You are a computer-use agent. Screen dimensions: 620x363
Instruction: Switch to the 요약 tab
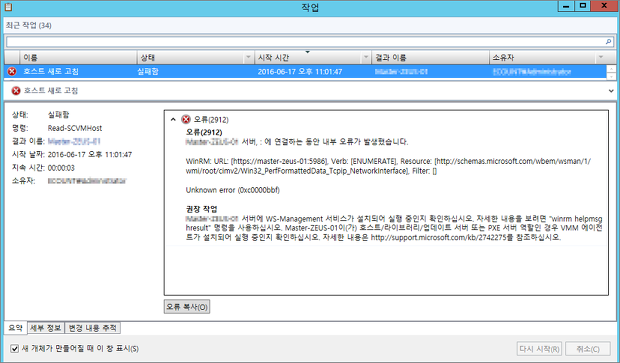[15, 328]
